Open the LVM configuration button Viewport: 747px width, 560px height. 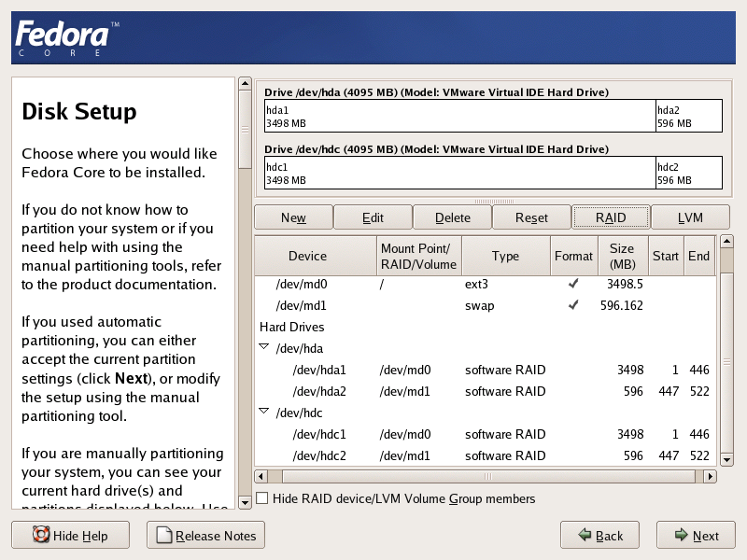point(690,217)
